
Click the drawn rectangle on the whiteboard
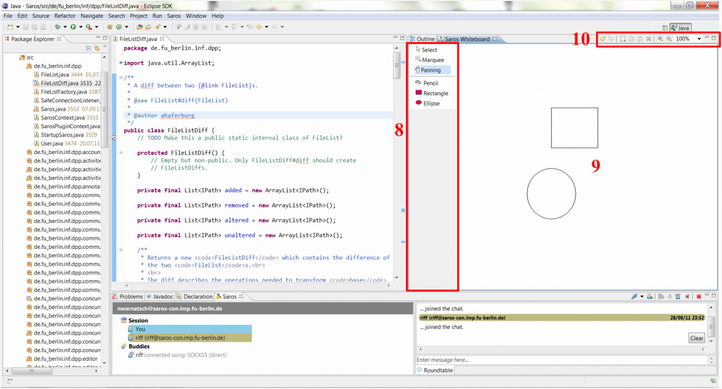click(x=574, y=128)
